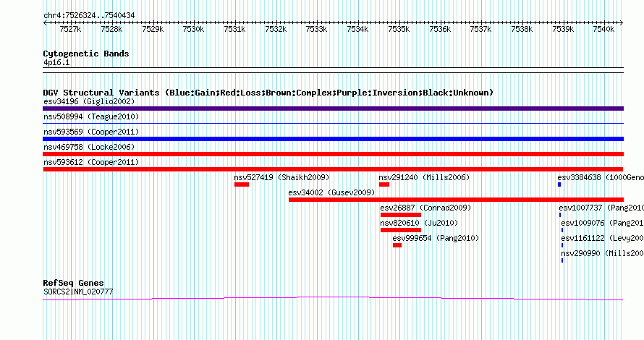Click the small red esv999654 bar
644x340 pixels.
click(x=397, y=245)
